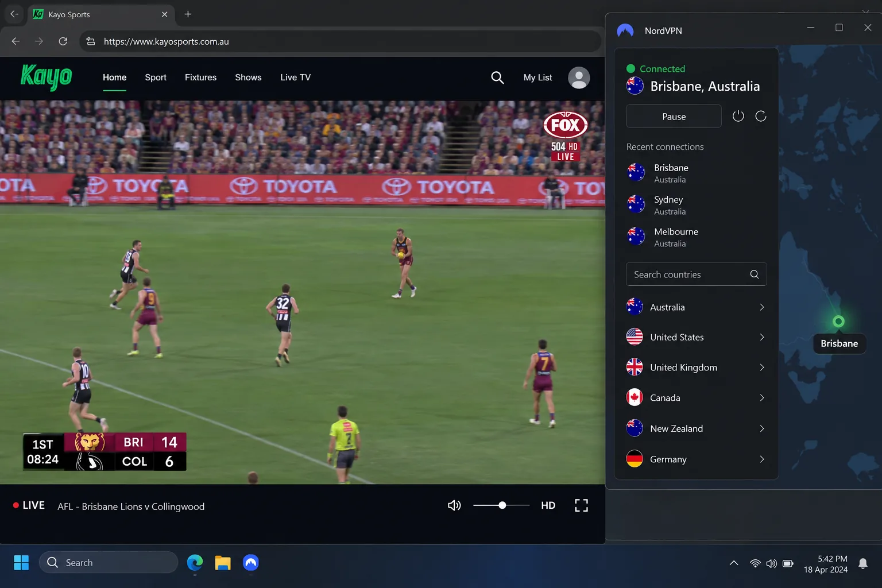Open the Fixtures page
The height and width of the screenshot is (588, 882).
coord(200,78)
